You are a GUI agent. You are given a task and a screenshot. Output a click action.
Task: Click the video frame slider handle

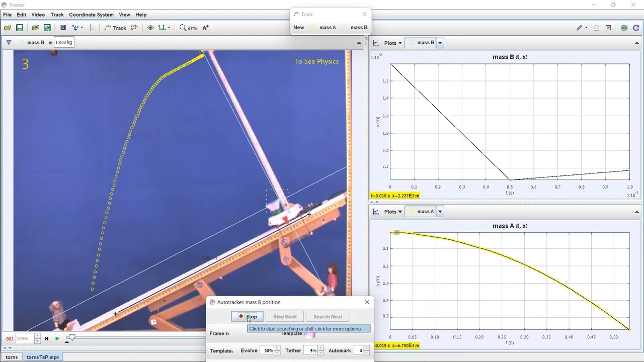click(72, 338)
